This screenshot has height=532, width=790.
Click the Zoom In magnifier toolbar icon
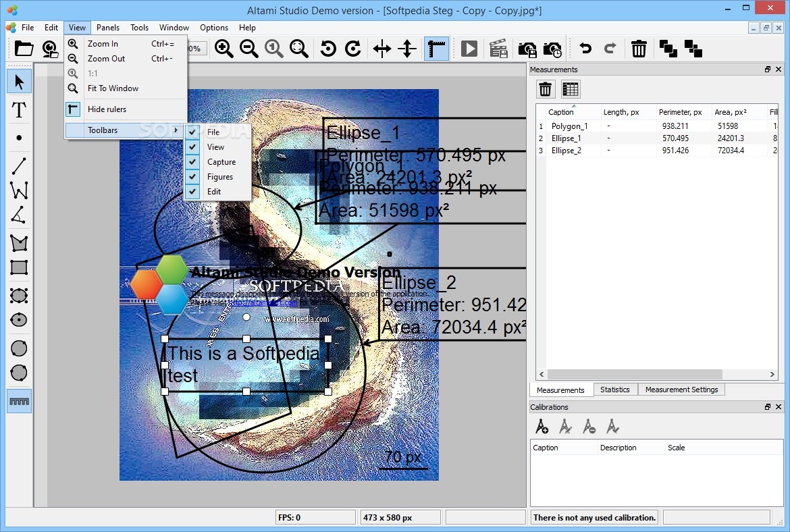pos(223,49)
